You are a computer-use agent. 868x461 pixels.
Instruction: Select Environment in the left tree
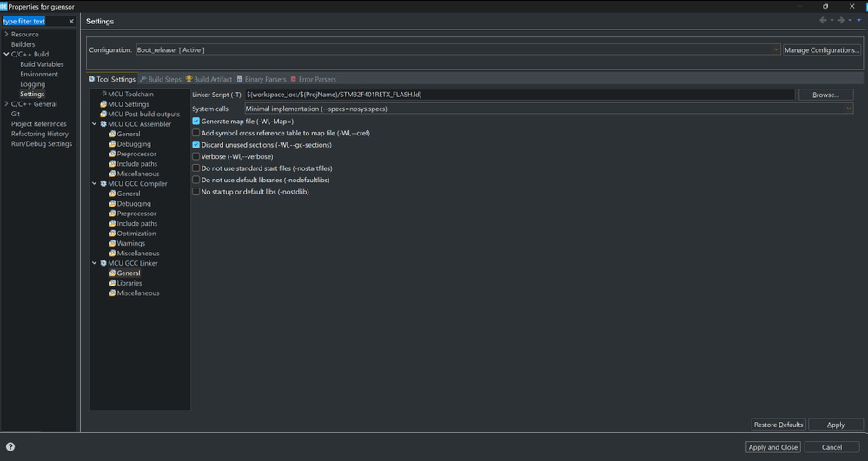tap(39, 74)
